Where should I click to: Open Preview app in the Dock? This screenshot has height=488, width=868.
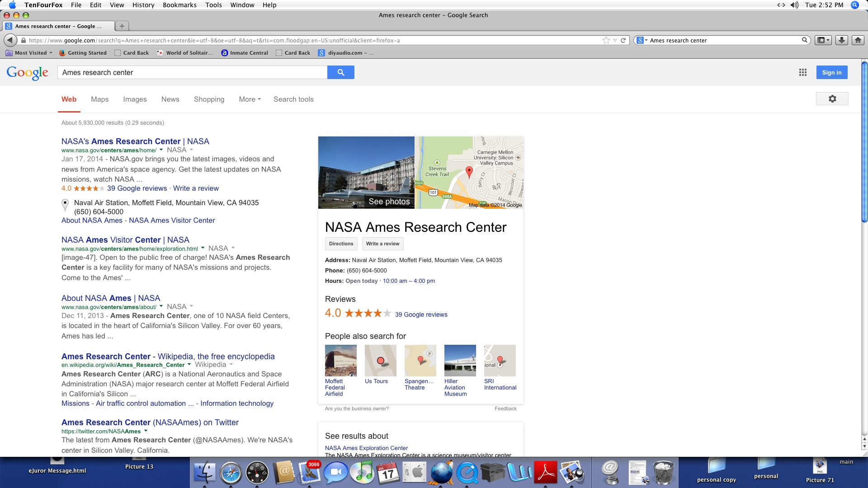572,473
